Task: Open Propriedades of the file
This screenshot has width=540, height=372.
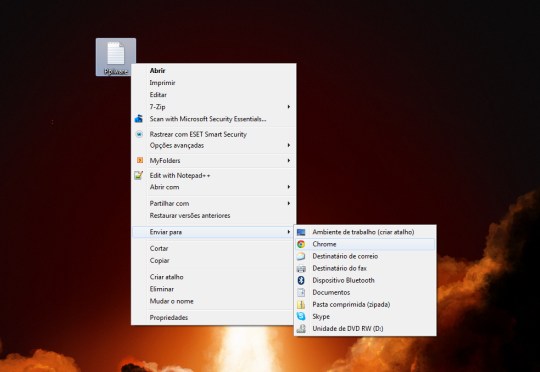Action: pos(214,318)
